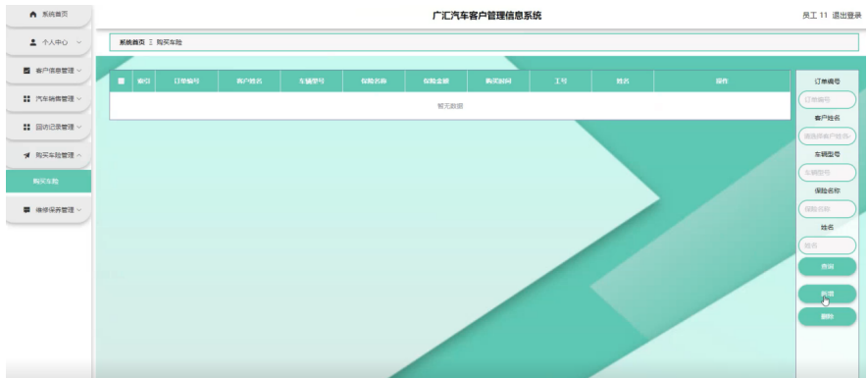Screen dimensions: 868x378
Task: Focus the 姓名 input field
Action: tap(827, 245)
